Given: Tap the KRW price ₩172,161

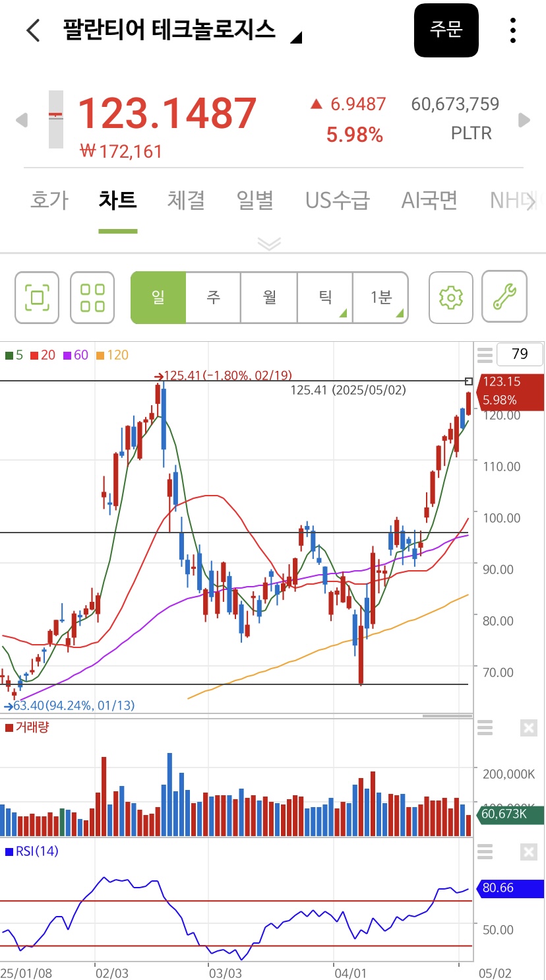Looking at the screenshot, I should point(121,152).
